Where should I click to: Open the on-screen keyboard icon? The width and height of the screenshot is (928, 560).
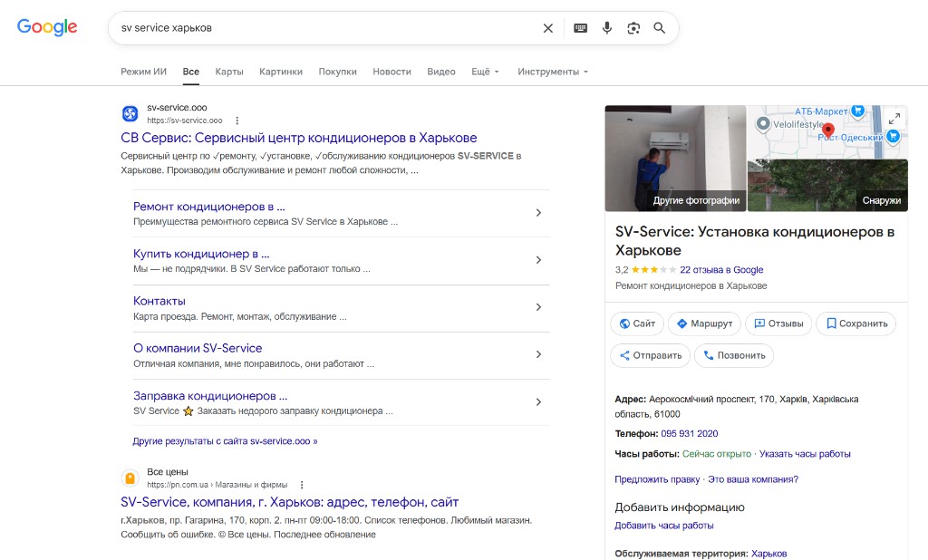(x=581, y=28)
